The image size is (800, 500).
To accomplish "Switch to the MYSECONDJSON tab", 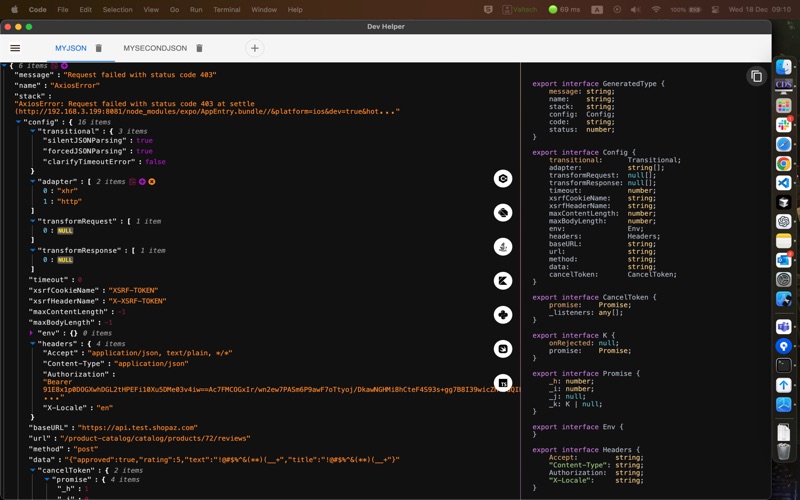I will [155, 48].
